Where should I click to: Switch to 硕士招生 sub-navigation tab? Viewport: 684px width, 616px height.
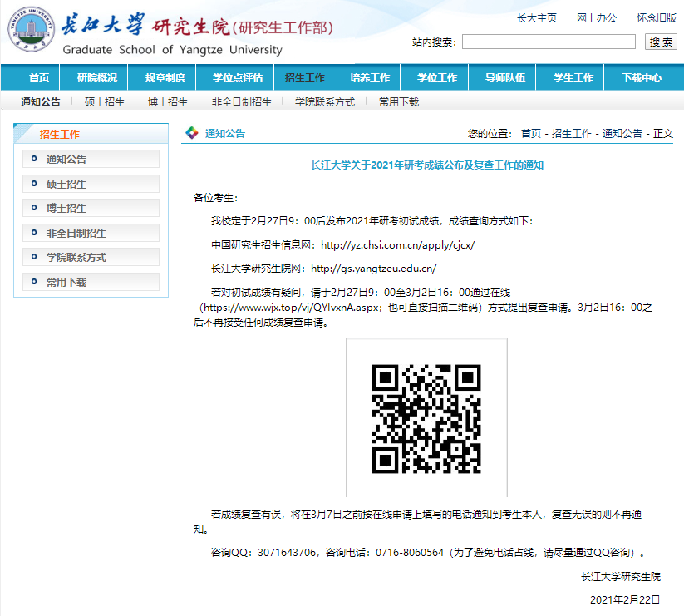pyautogui.click(x=105, y=102)
